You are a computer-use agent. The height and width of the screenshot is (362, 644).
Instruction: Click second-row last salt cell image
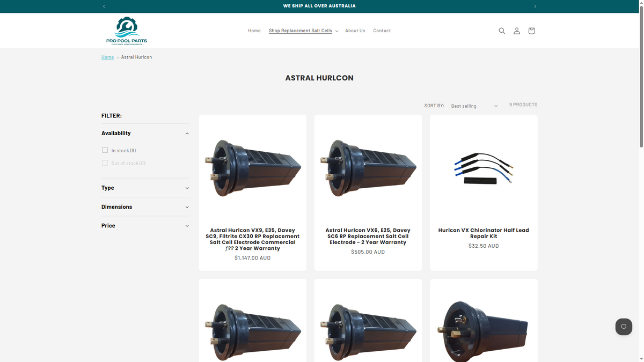(x=484, y=320)
